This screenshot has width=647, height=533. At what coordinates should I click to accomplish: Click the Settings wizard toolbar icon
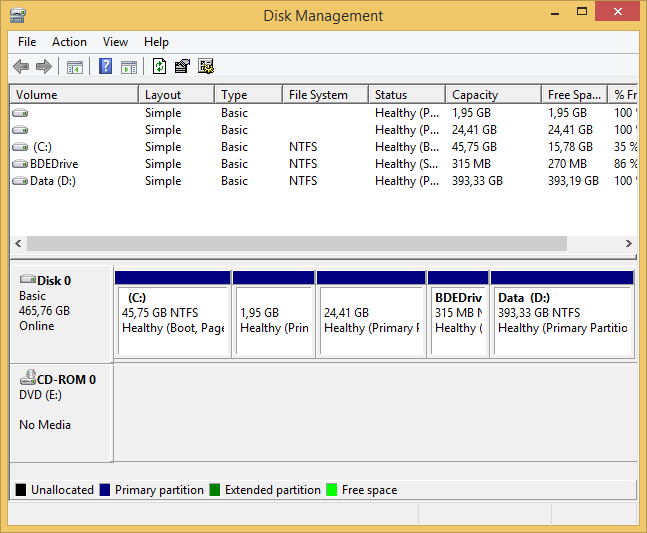click(x=206, y=66)
